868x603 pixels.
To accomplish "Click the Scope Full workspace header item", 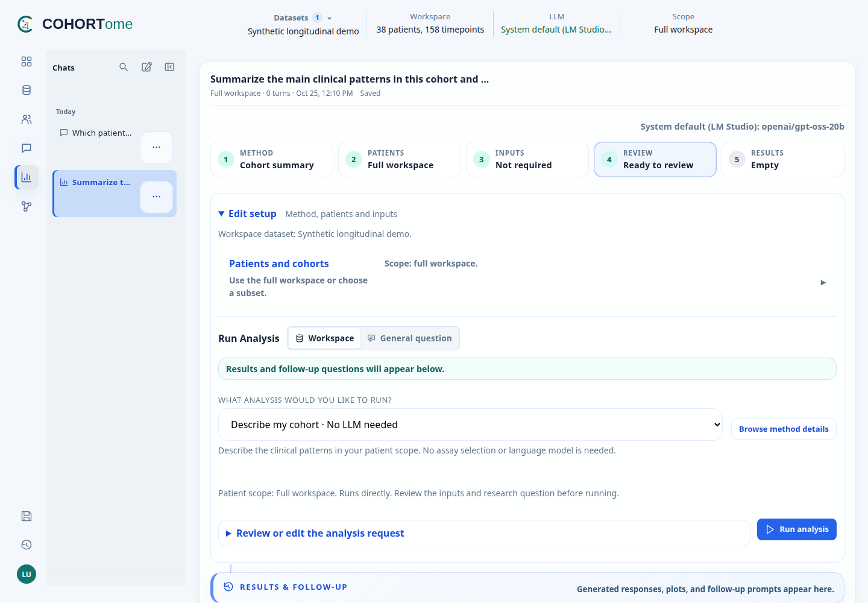I will 684,24.
